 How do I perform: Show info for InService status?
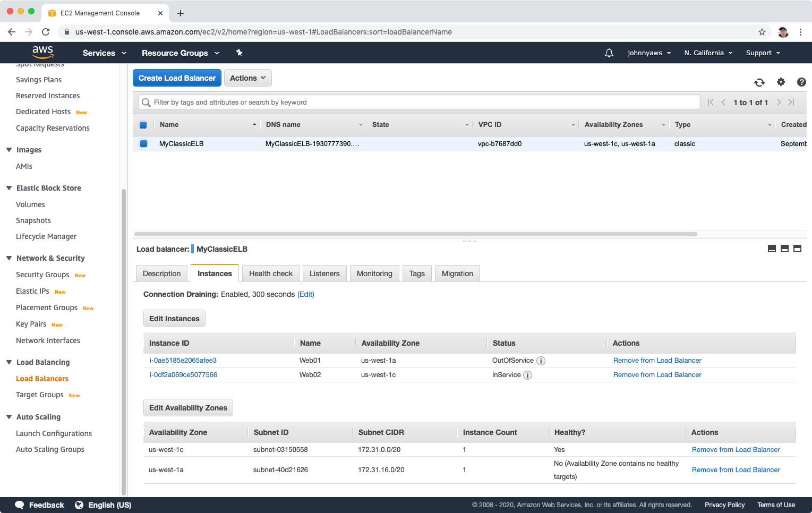(x=528, y=375)
